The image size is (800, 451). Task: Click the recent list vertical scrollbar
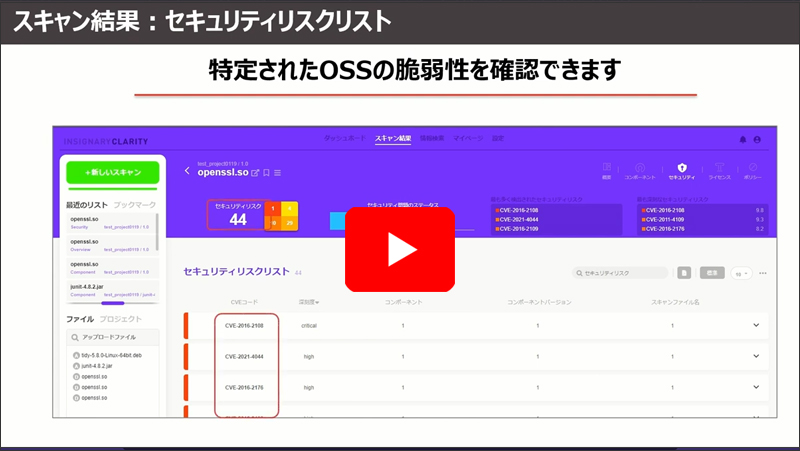[x=157, y=232]
